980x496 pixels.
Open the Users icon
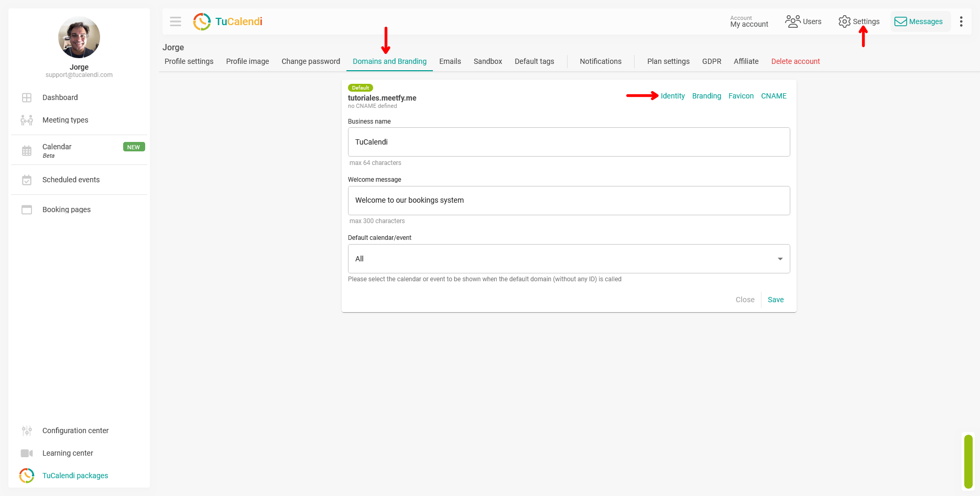(x=792, y=21)
